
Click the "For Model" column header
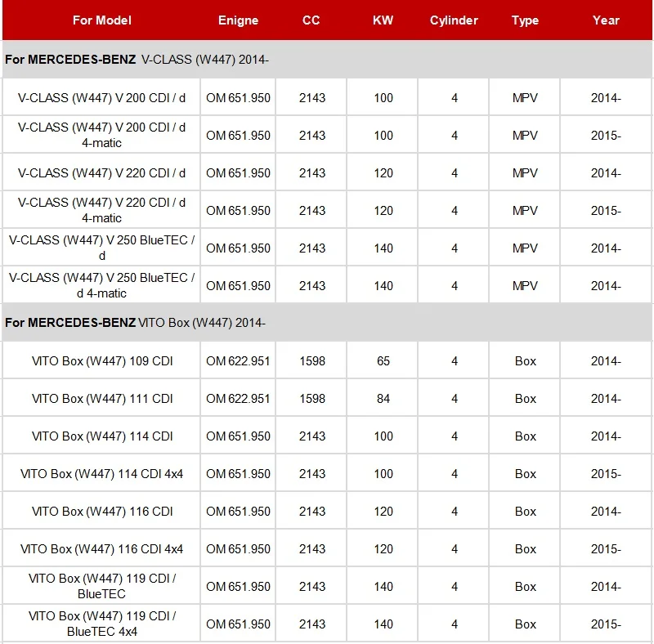pos(101,20)
